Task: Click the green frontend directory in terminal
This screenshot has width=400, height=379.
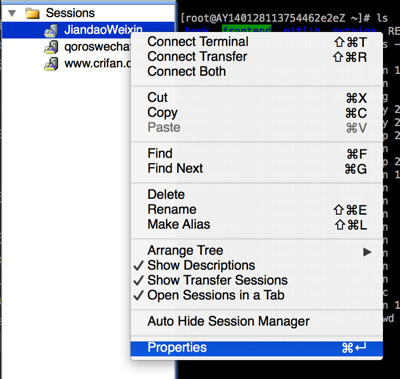Action: coord(247,30)
